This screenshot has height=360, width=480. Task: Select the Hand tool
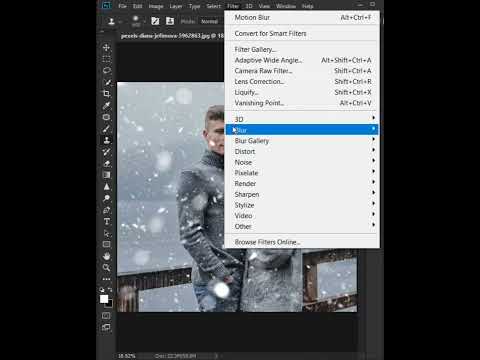pyautogui.click(x=106, y=256)
